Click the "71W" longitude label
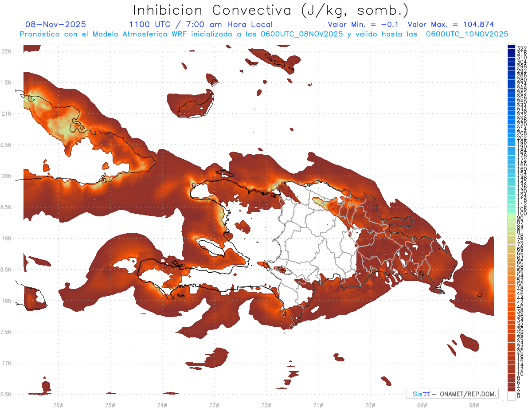This screenshot has height=411, width=532. tap(318, 405)
